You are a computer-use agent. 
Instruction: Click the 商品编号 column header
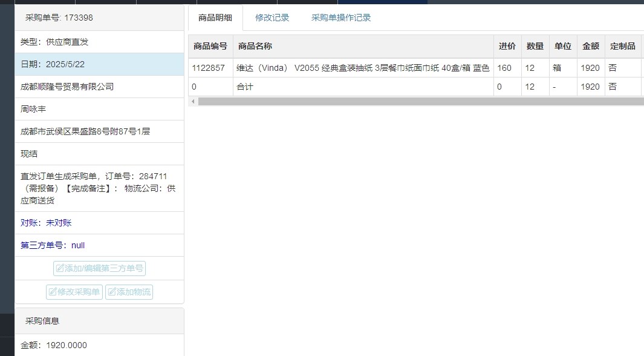click(x=210, y=46)
